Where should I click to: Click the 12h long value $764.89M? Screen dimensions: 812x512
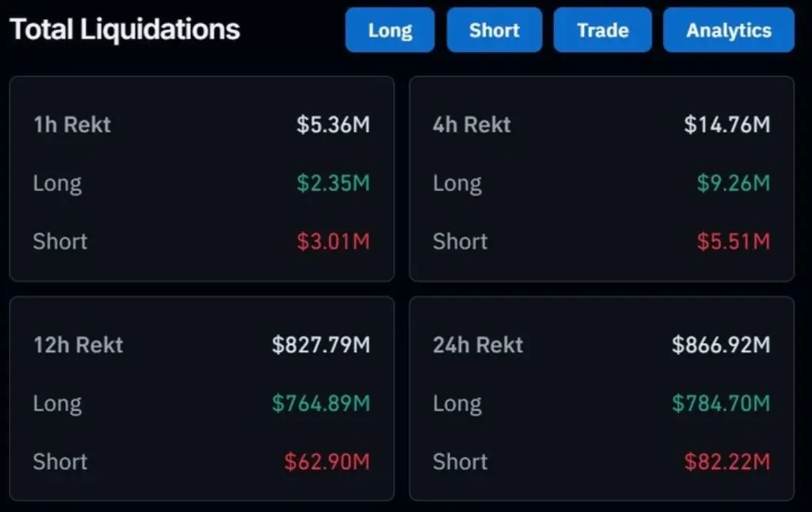321,404
